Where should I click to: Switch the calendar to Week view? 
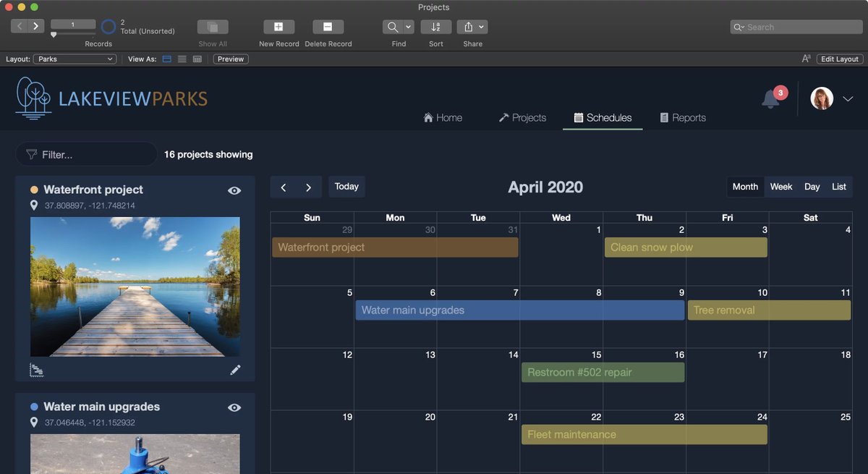pos(780,187)
